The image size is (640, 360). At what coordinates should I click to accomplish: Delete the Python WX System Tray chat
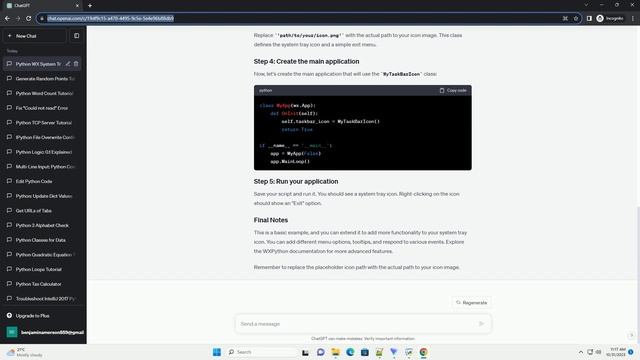pos(76,64)
